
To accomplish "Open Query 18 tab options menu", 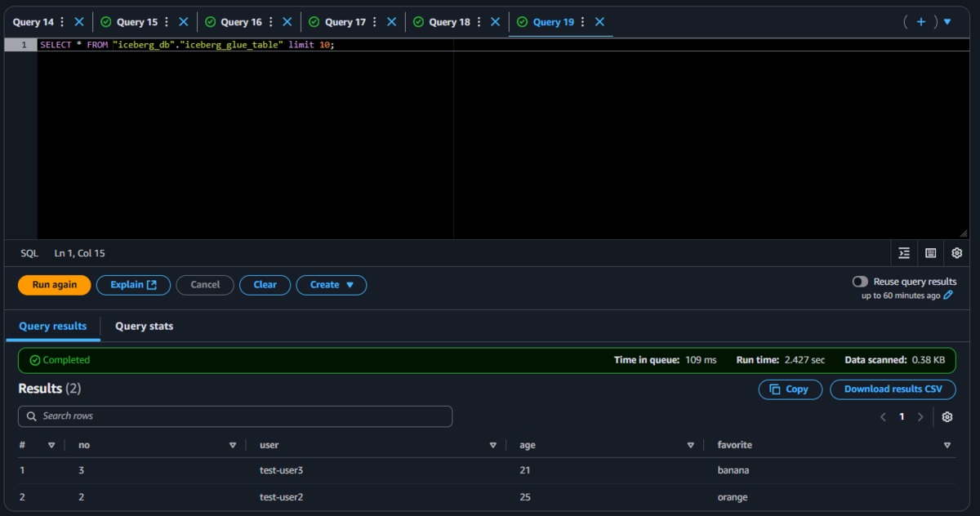I will pyautogui.click(x=478, y=22).
